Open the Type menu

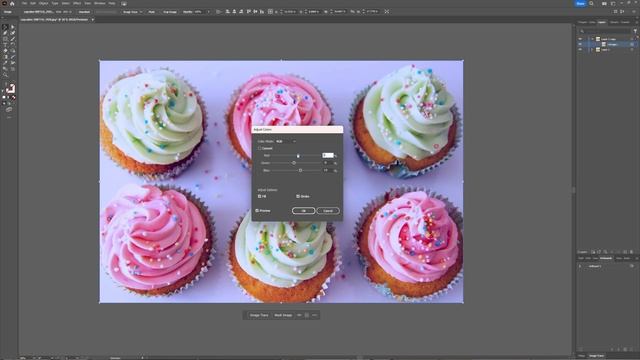tap(55, 3)
